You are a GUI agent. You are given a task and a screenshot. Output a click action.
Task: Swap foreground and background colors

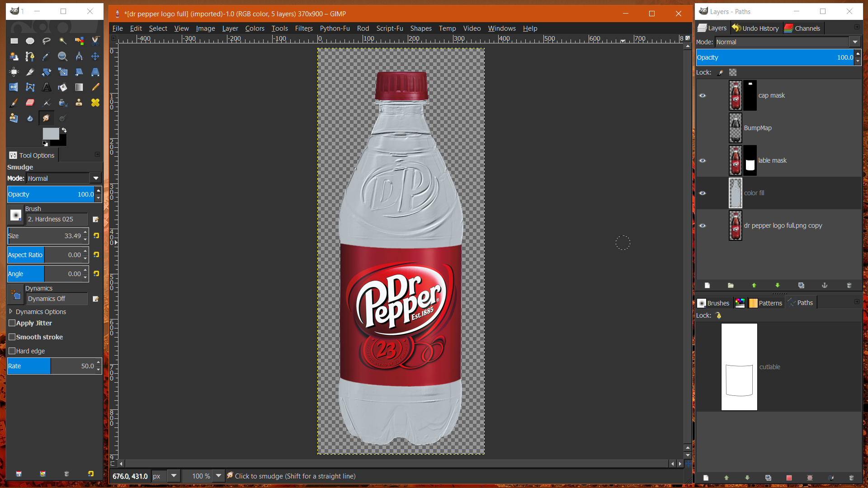click(64, 130)
